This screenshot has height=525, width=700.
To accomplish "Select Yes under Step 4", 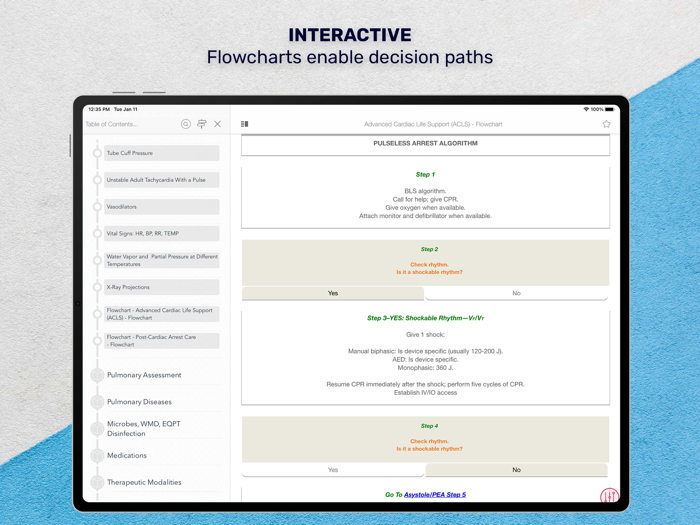I will (x=333, y=470).
